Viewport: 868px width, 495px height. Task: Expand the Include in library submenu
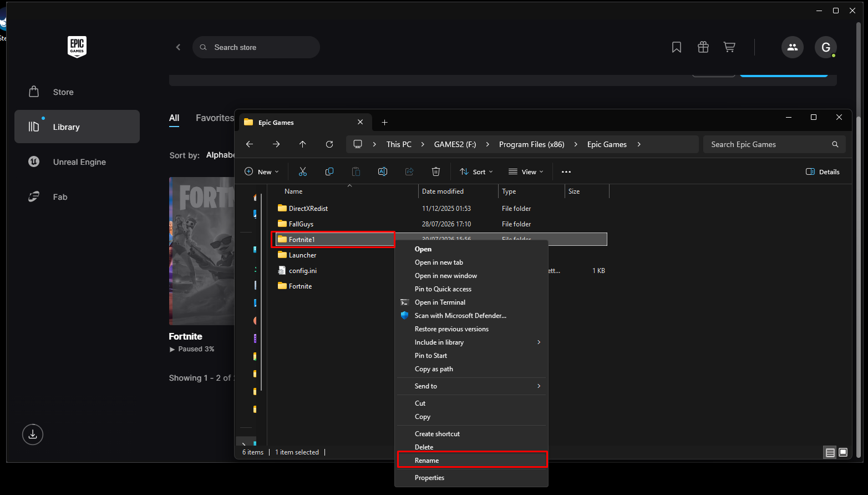471,342
